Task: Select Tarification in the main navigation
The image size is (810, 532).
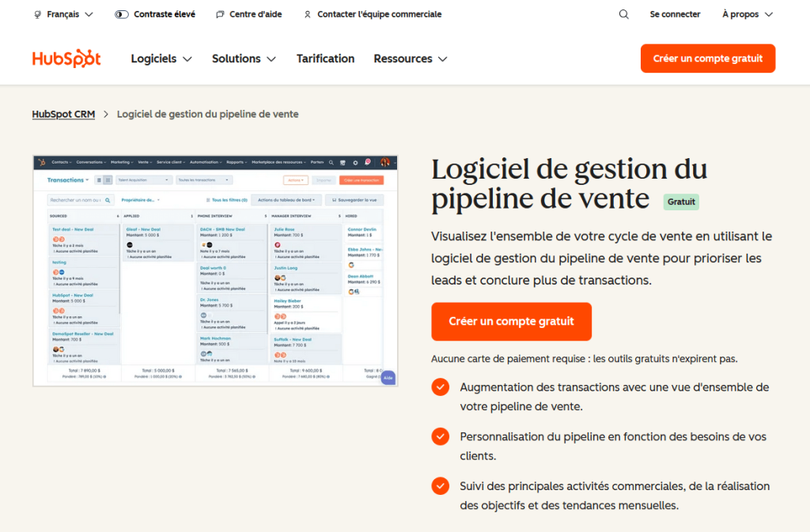Action: pos(325,58)
